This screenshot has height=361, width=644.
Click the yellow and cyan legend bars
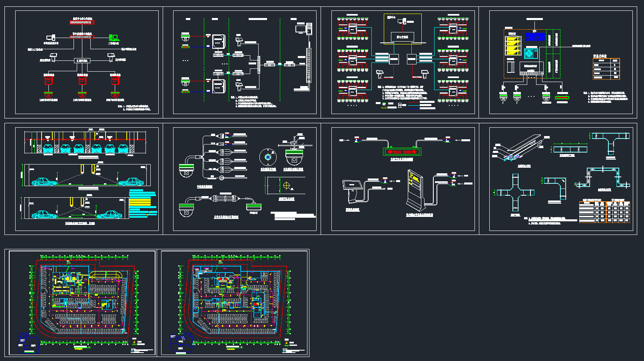142,204
